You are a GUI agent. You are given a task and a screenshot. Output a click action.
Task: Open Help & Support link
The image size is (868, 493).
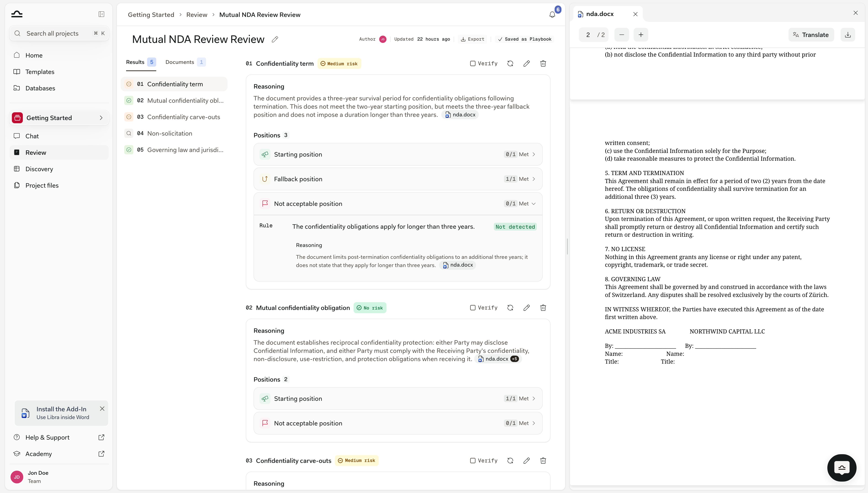tap(59, 438)
